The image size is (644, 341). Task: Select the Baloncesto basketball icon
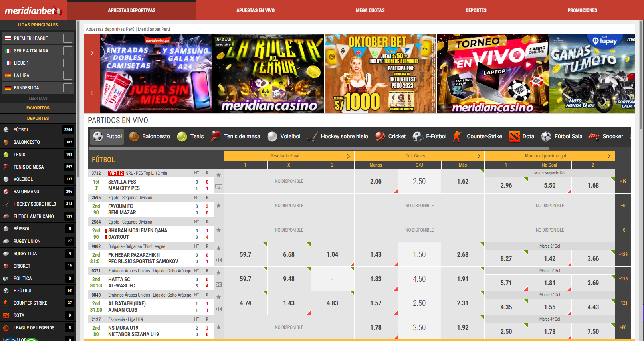coord(134,137)
